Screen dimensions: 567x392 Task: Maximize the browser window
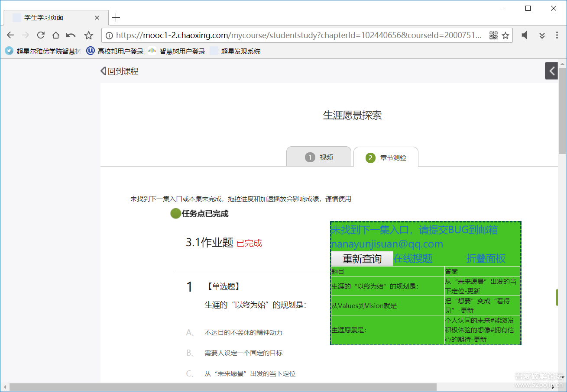[x=528, y=8]
